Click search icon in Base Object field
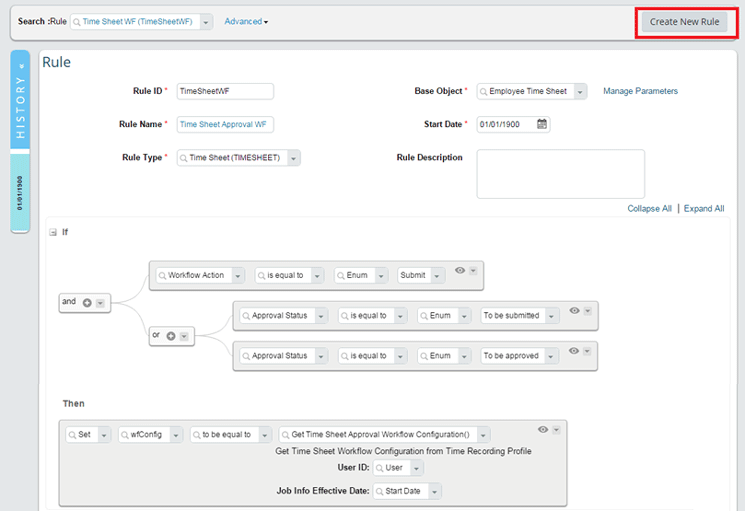Viewport: 745px width, 511px height. (x=484, y=91)
